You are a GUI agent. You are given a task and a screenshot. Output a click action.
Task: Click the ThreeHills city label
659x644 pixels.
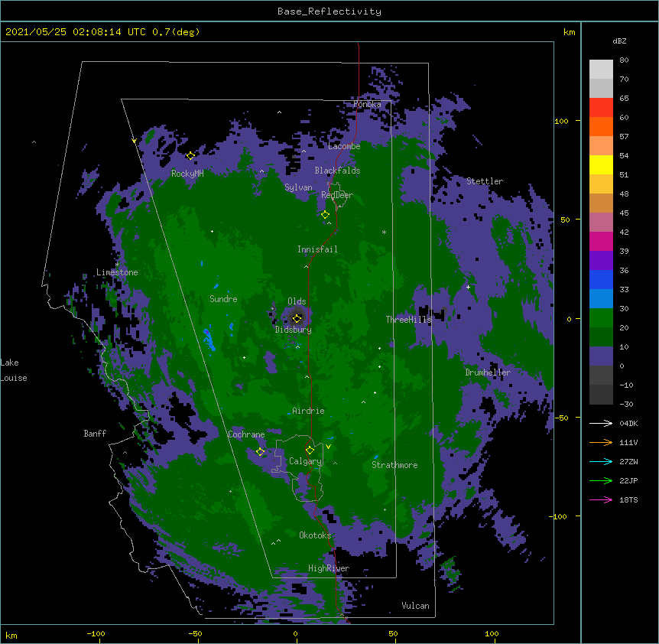point(408,320)
